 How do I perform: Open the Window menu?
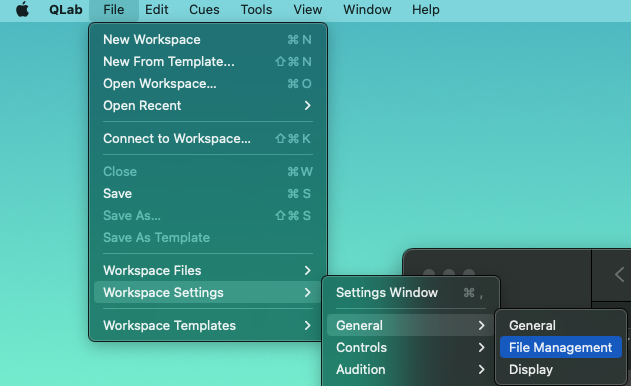367,9
